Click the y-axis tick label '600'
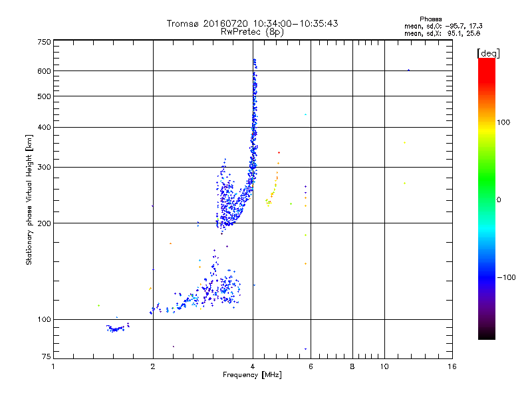The image size is (532, 399). pos(44,71)
